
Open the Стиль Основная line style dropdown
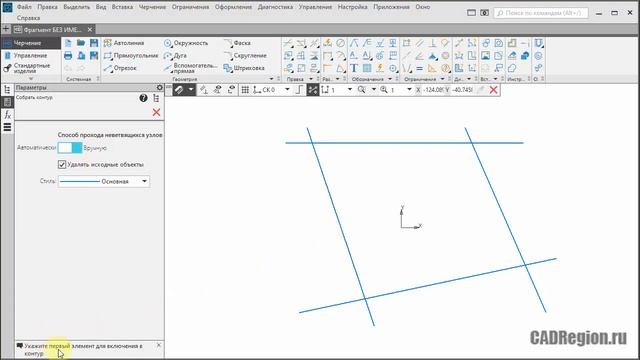coord(104,181)
